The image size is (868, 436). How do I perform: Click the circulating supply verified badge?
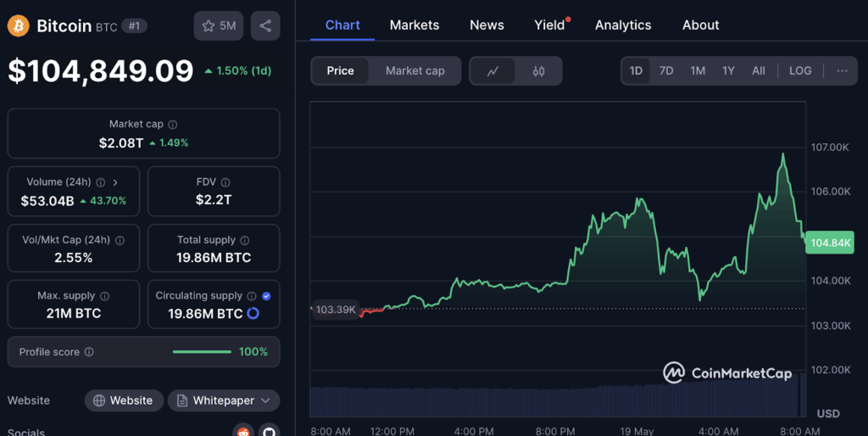click(x=266, y=296)
